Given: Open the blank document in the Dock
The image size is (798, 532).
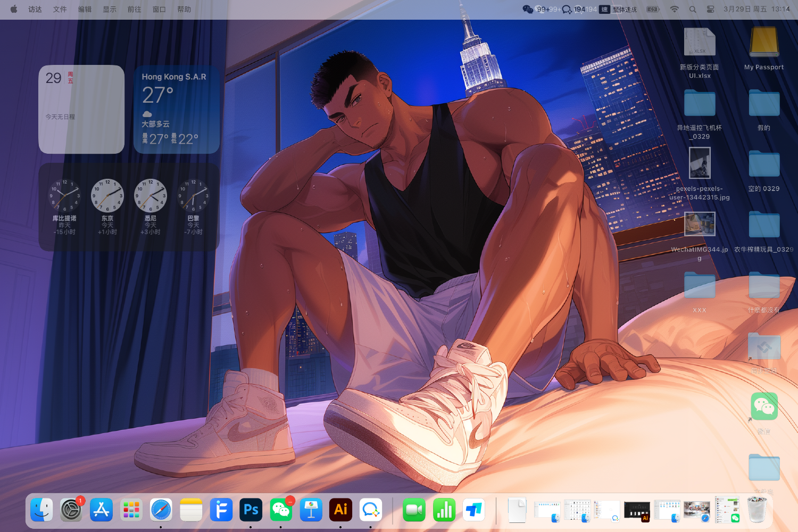Looking at the screenshot, I should point(517,510).
